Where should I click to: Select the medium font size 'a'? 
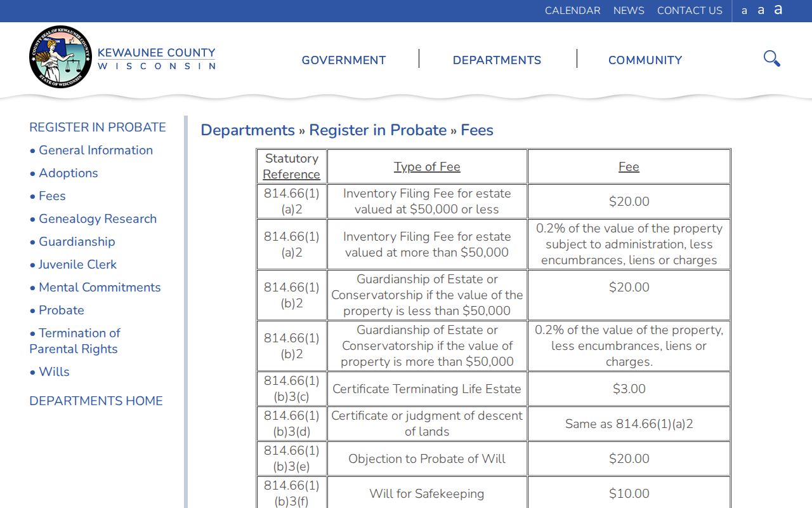click(761, 10)
